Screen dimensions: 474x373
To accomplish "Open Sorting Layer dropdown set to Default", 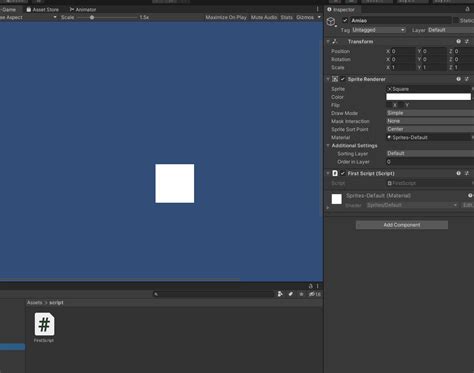I will [430, 153].
